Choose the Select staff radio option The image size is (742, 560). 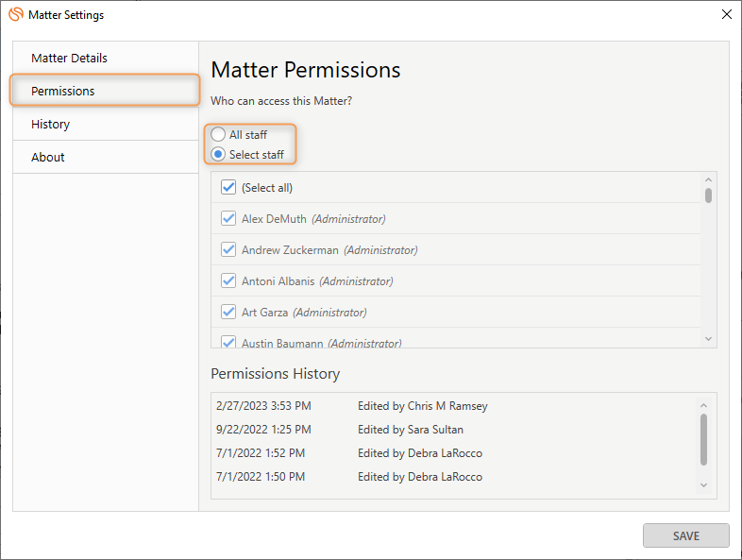(x=218, y=154)
